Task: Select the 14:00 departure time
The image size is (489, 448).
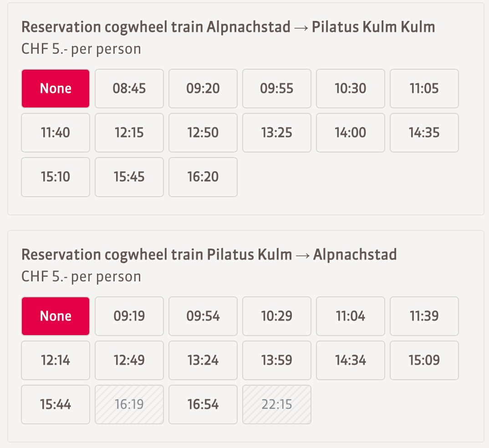Action: [x=351, y=132]
